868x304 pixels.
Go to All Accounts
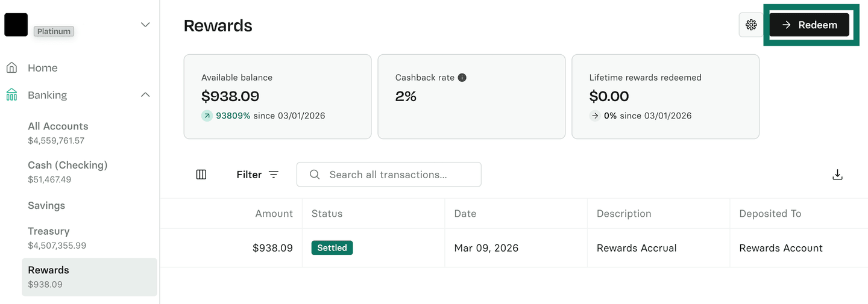coord(58,126)
